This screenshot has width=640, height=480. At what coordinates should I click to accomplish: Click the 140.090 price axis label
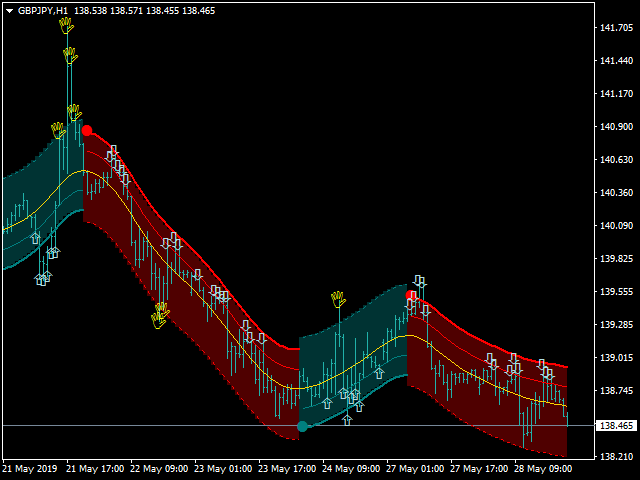pyautogui.click(x=614, y=226)
